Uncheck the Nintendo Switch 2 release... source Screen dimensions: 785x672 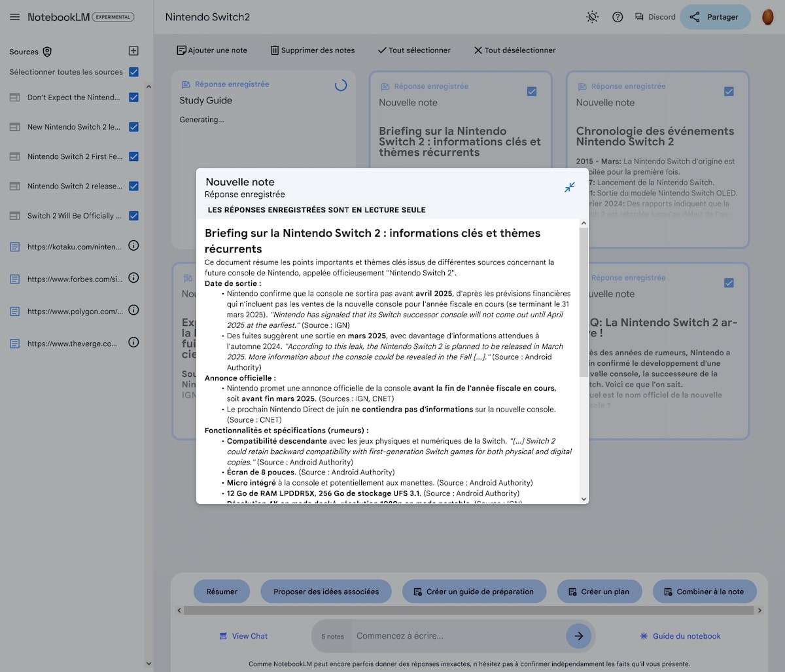click(133, 186)
